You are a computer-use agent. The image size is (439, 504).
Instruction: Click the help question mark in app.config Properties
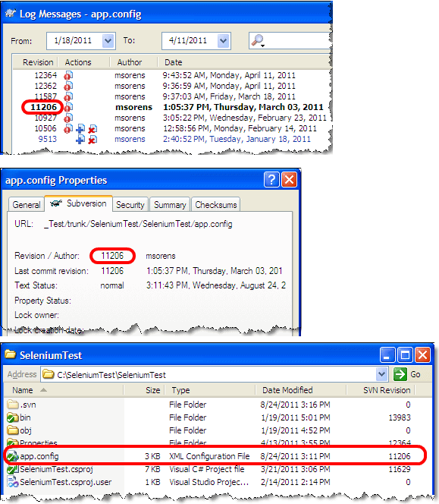(271, 179)
